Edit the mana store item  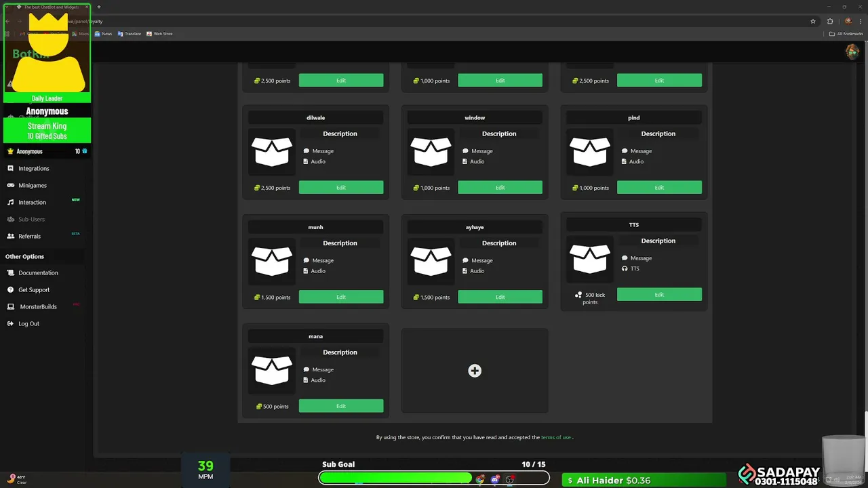(x=341, y=406)
